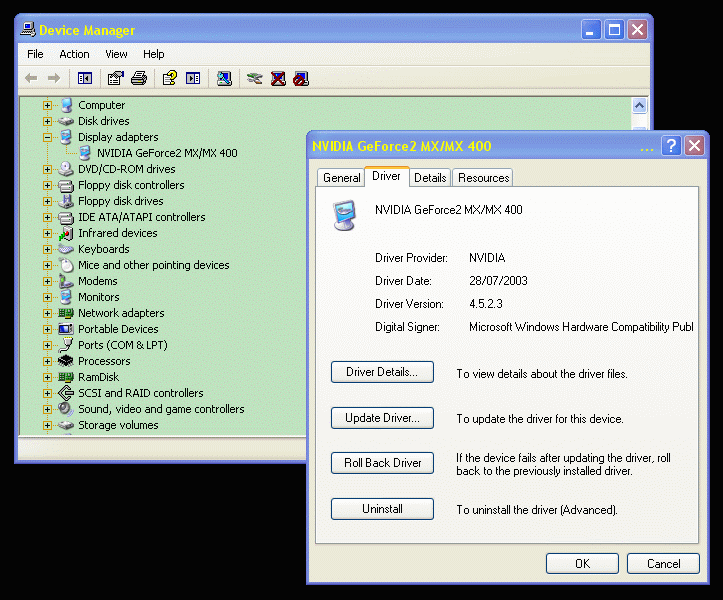Expand the Disk drives node
This screenshot has height=600, width=723.
coord(47,121)
